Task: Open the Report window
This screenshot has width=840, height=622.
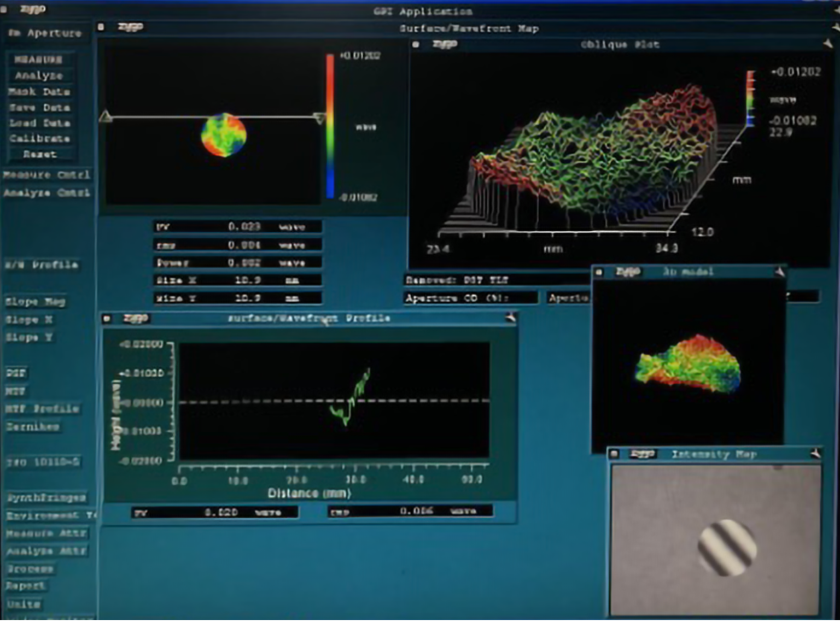Action: (26, 586)
